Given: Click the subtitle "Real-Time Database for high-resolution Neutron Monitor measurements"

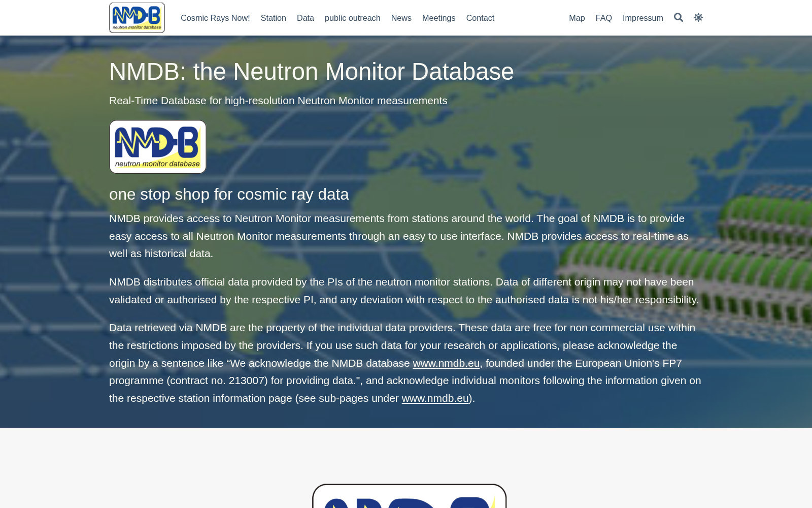Looking at the screenshot, I should tap(278, 101).
